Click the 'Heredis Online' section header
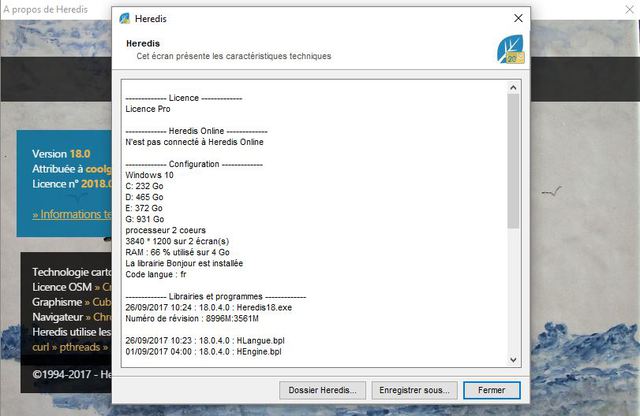Viewport: 640px width, 416px height. click(196, 131)
